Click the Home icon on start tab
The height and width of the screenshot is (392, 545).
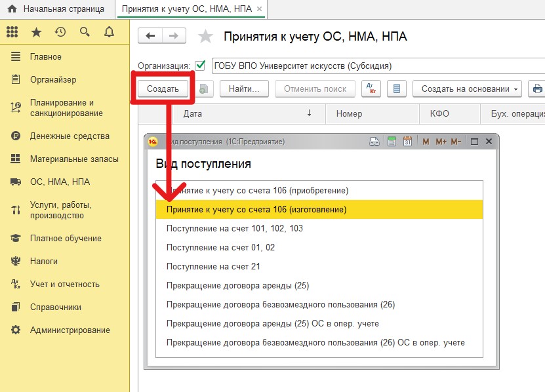(x=12, y=9)
